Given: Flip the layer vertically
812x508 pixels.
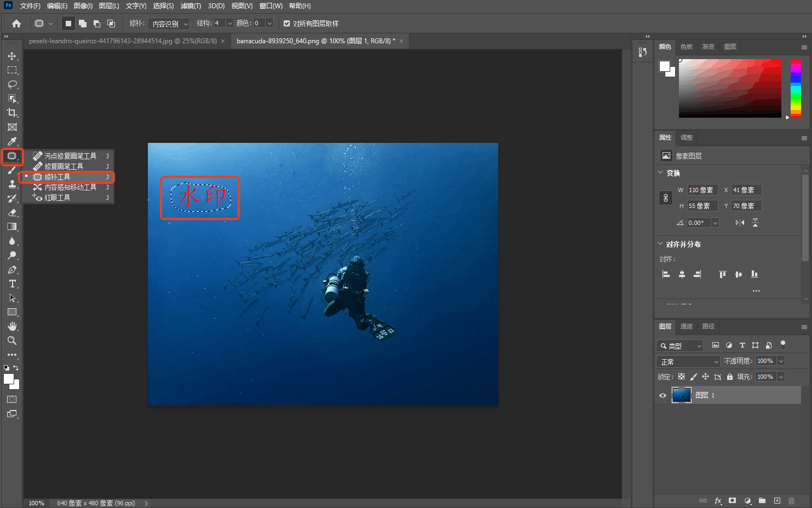Looking at the screenshot, I should point(755,223).
